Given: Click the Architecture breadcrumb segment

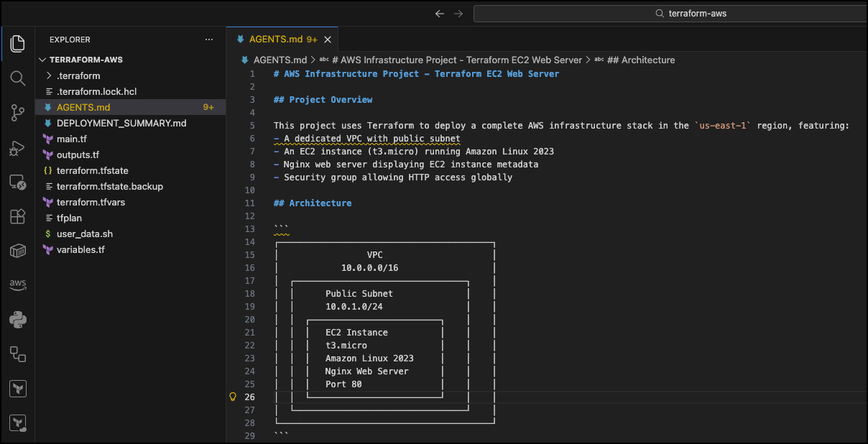Looking at the screenshot, I should 640,60.
